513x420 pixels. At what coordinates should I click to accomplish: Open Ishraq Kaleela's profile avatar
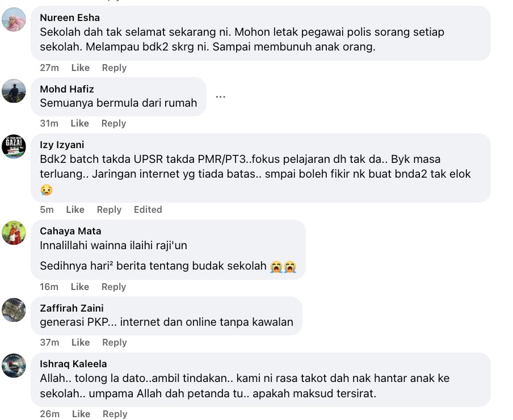point(14,366)
